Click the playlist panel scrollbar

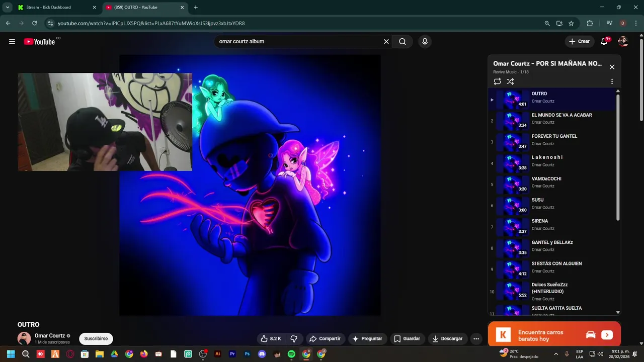[x=618, y=157]
